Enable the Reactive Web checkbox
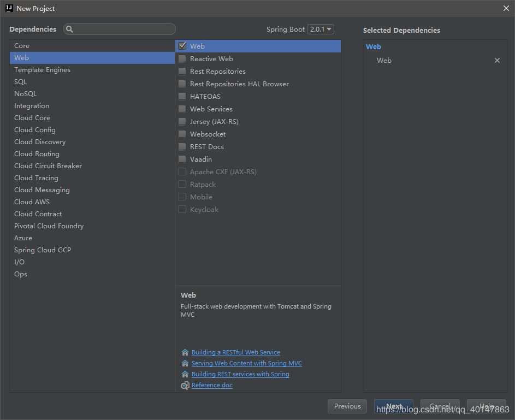The image size is (515, 420). click(x=182, y=59)
